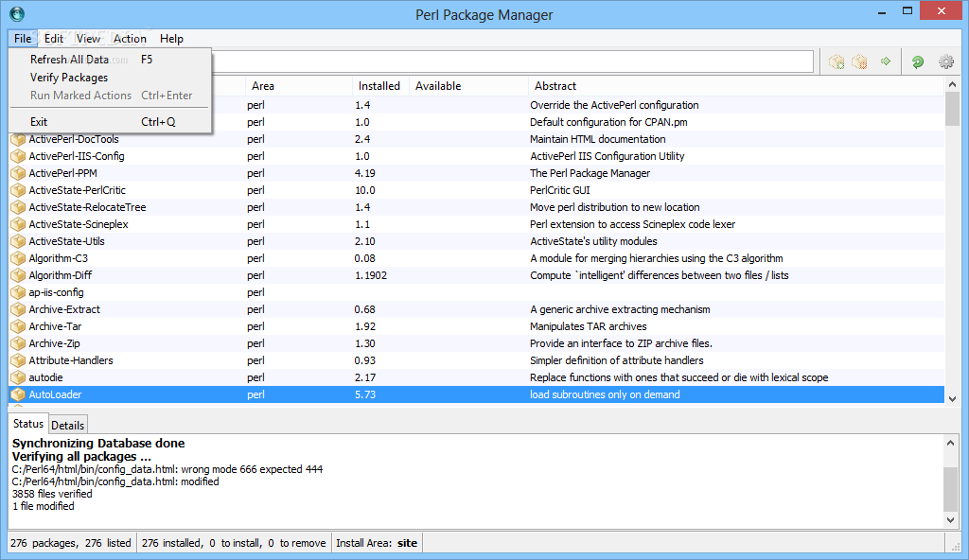Screen dimensions: 969x560
Task: Click the package icon for Algorithm-Diff
Action: (18, 275)
